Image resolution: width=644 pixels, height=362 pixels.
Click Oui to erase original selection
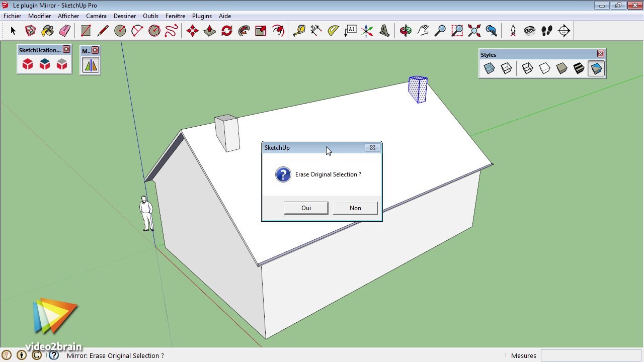click(x=306, y=208)
